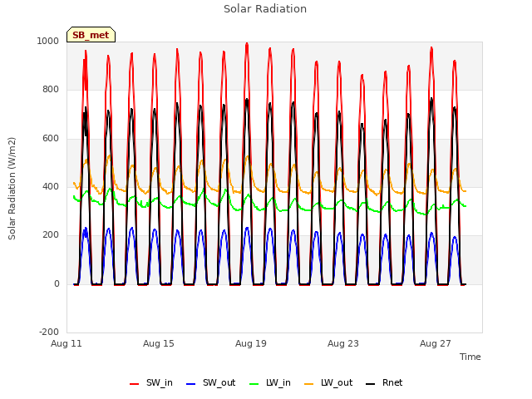Click the blue SW_out legend color marker

tap(191, 384)
